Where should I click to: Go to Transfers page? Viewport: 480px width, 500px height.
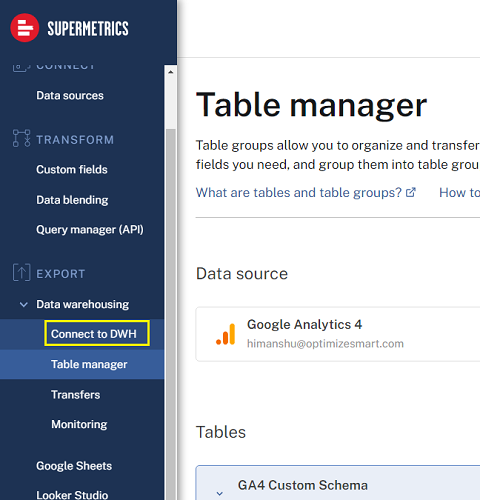(75, 395)
